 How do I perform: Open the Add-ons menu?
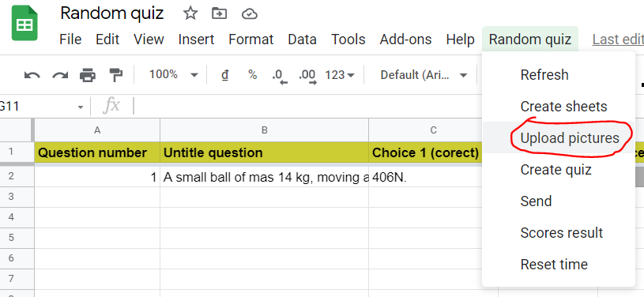point(405,39)
